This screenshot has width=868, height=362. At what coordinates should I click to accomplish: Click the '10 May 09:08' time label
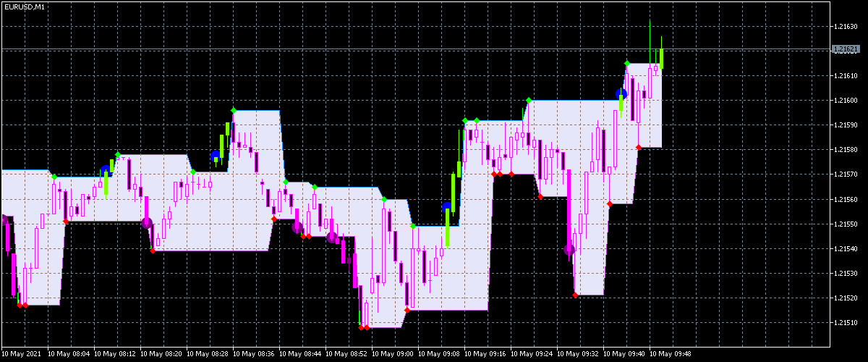pos(439,355)
